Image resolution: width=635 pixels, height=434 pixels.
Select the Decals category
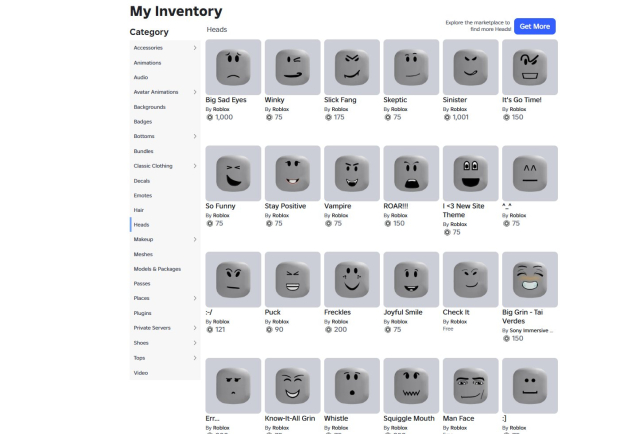142,181
